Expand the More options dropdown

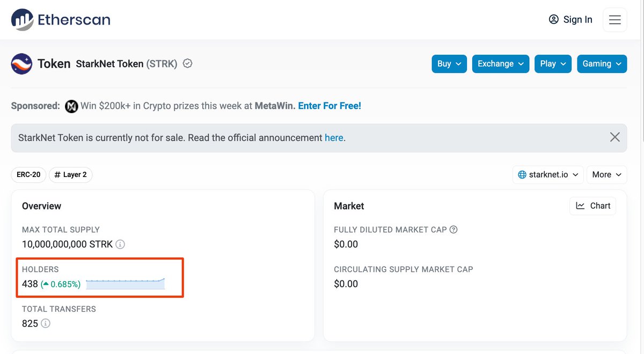pyautogui.click(x=607, y=175)
